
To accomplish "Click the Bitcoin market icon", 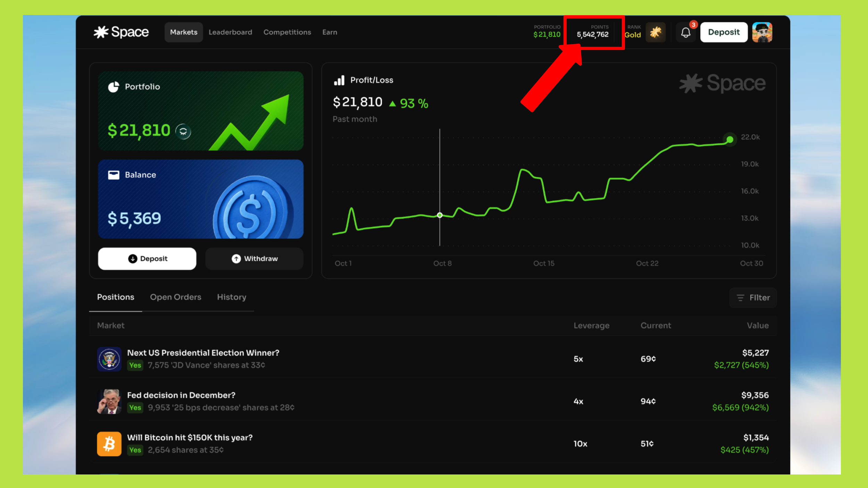I will pyautogui.click(x=109, y=444).
